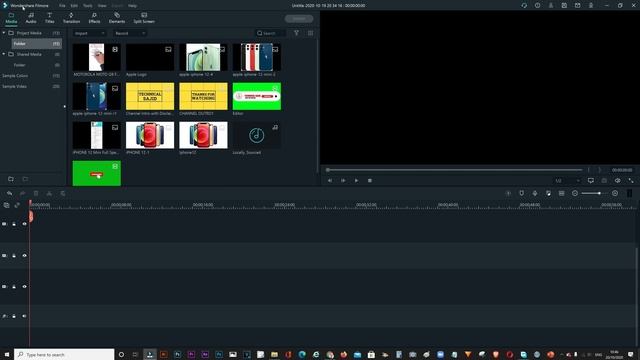Open the Elements tab

pyautogui.click(x=117, y=18)
